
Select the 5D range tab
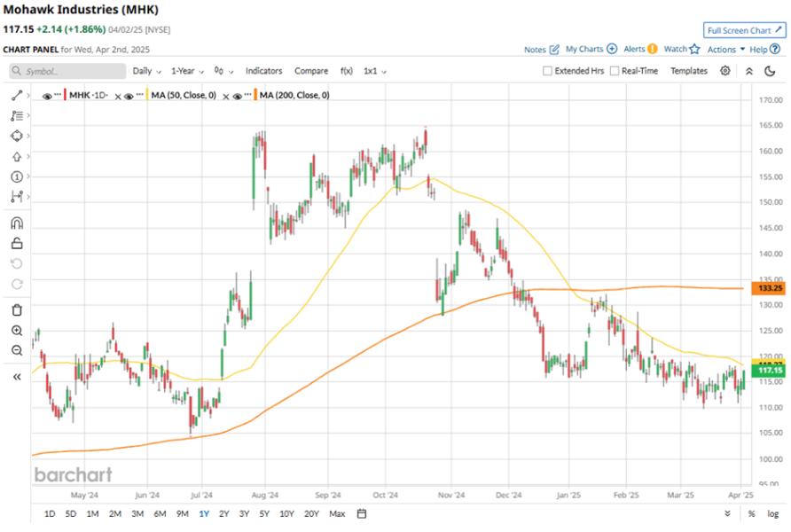71,513
